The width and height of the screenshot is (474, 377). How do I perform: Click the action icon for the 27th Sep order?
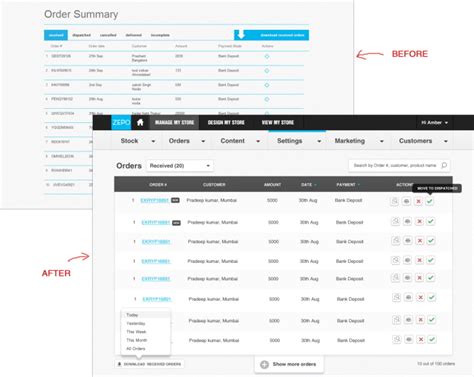pos(267,56)
